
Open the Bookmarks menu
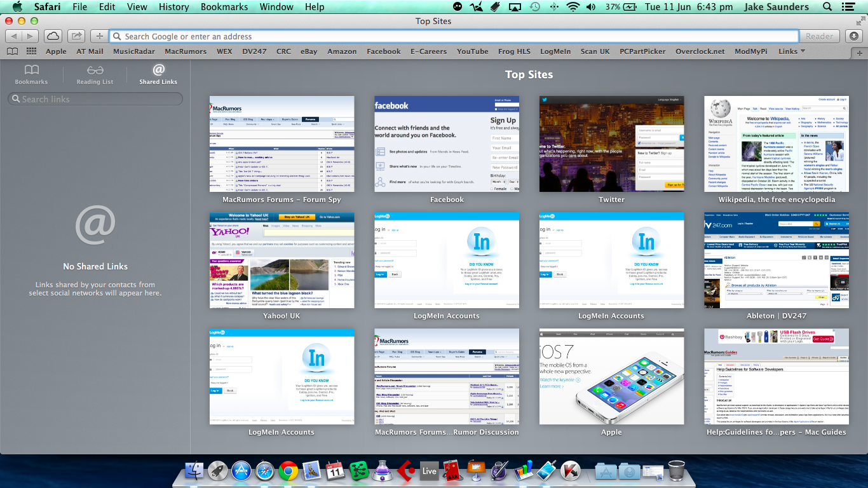224,7
